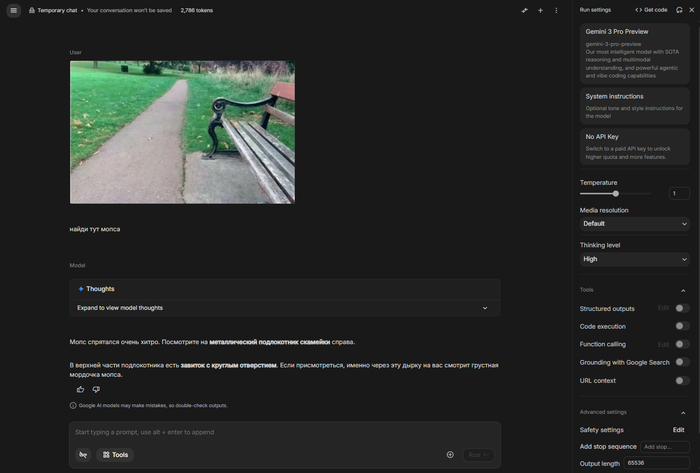Turn on the URL context switch
700x473 pixels.
tap(681, 380)
